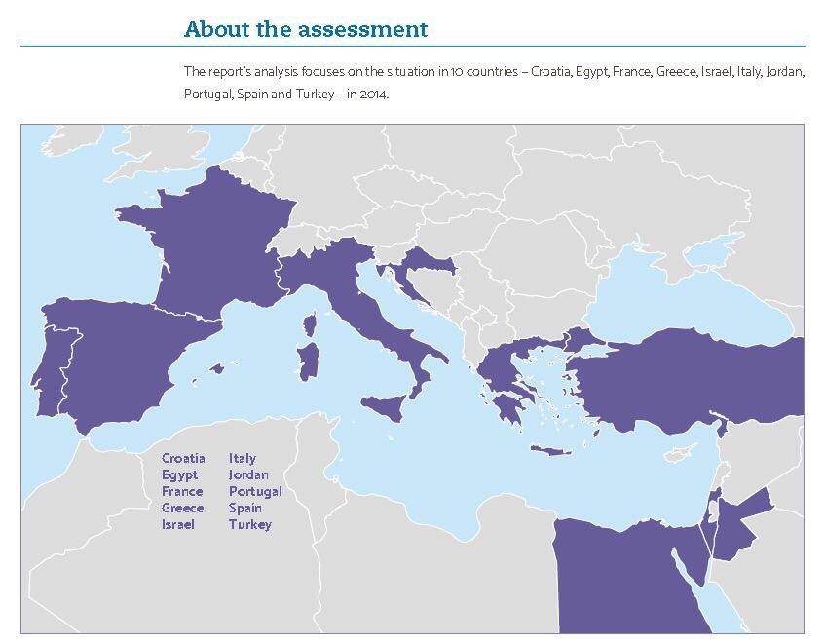Viewport: 825px width, 644px height.
Task: Click the sentence beginning 'The report's analysis focuses'
Action: [494, 83]
